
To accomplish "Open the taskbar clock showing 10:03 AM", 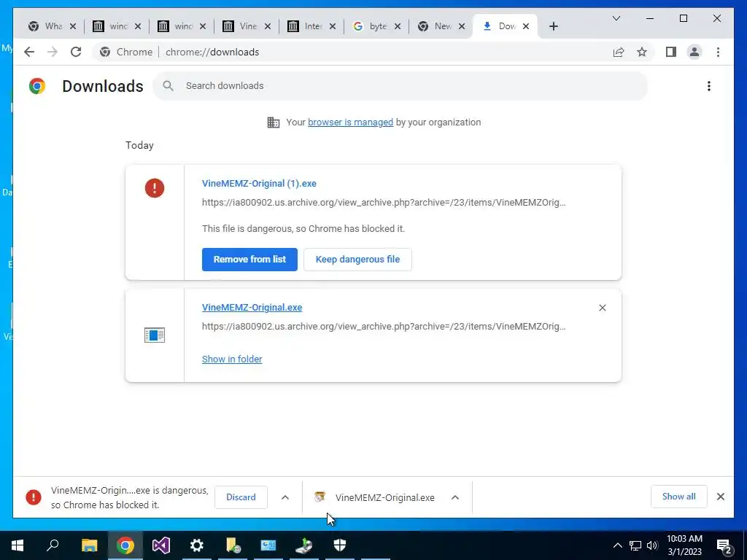I will [x=684, y=545].
